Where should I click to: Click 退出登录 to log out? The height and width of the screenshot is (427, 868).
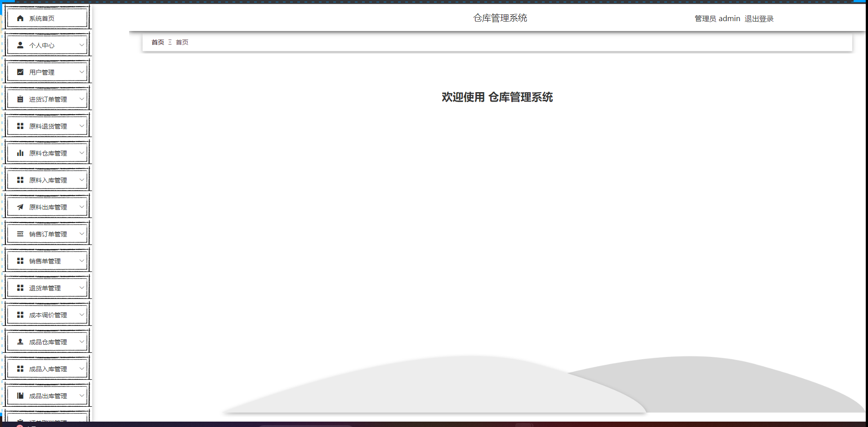[759, 18]
